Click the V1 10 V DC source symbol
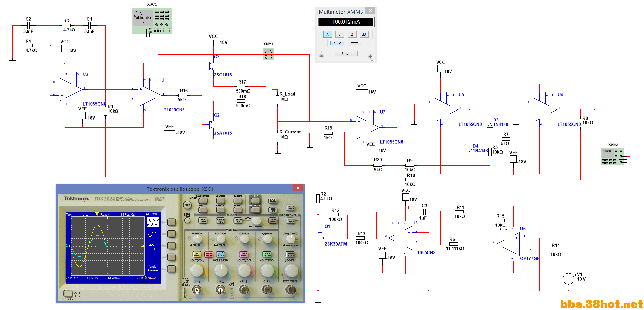The image size is (644, 310). point(569,279)
